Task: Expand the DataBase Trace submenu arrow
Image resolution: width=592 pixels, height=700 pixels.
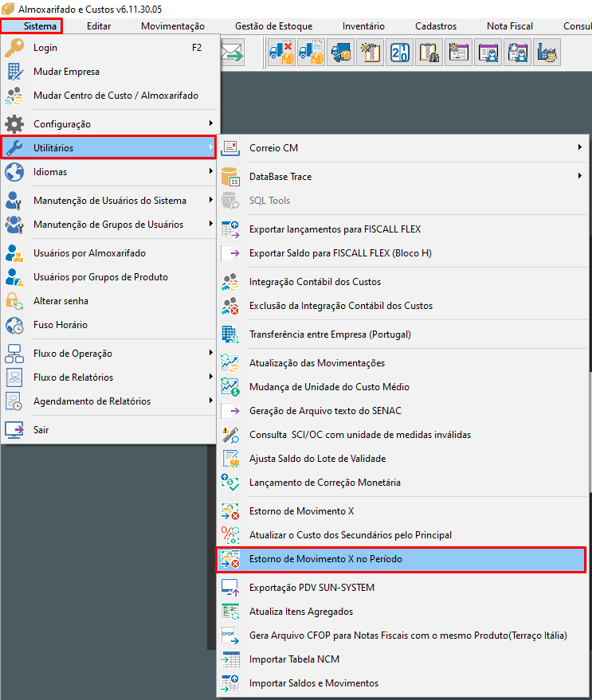Action: pyautogui.click(x=579, y=176)
